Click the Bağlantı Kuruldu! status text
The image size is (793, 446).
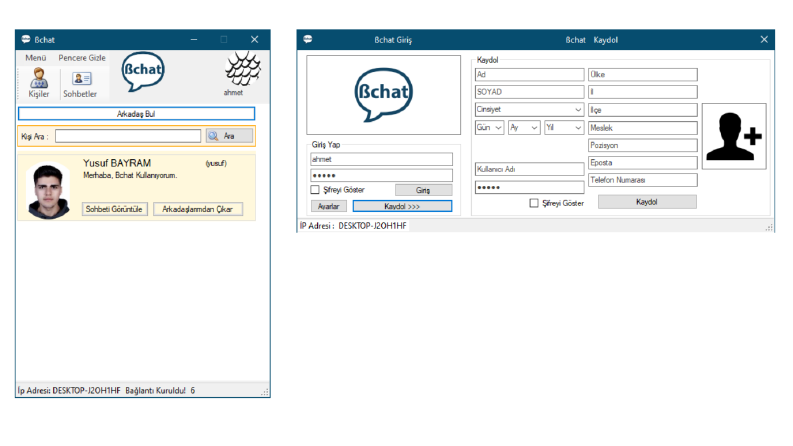[x=155, y=390]
